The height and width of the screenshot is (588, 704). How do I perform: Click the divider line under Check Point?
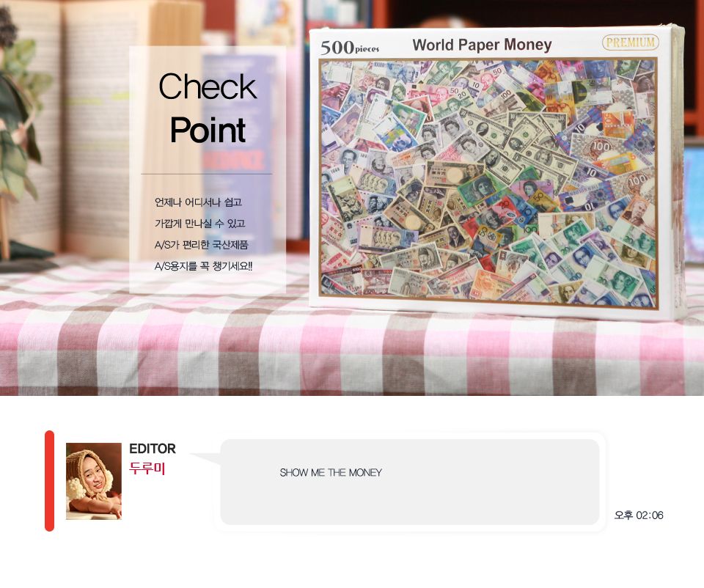click(x=207, y=174)
